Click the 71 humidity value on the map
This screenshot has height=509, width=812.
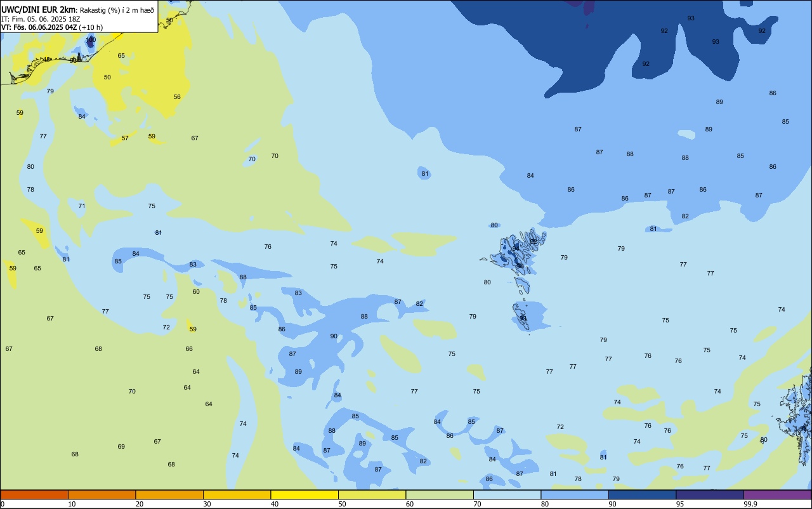[82, 206]
